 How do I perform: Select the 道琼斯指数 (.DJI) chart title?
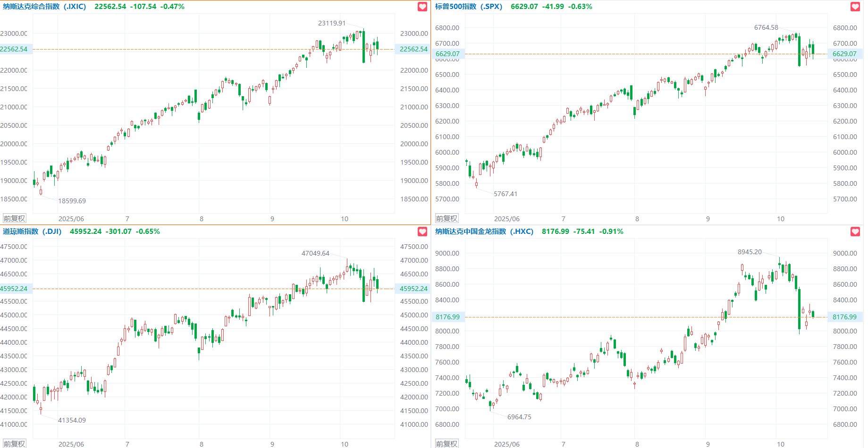(32, 232)
